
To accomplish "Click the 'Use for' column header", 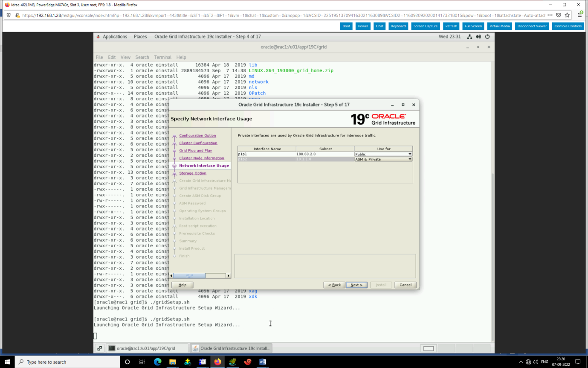I will (383, 149).
